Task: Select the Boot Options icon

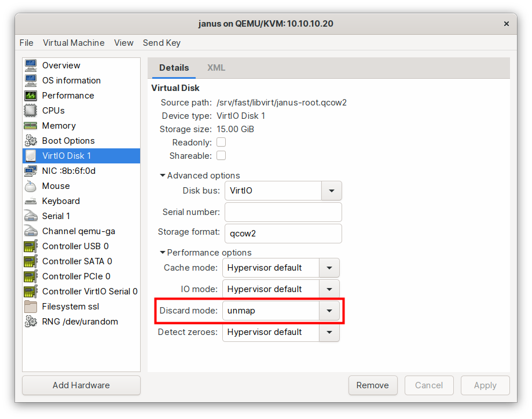Action: click(x=32, y=140)
